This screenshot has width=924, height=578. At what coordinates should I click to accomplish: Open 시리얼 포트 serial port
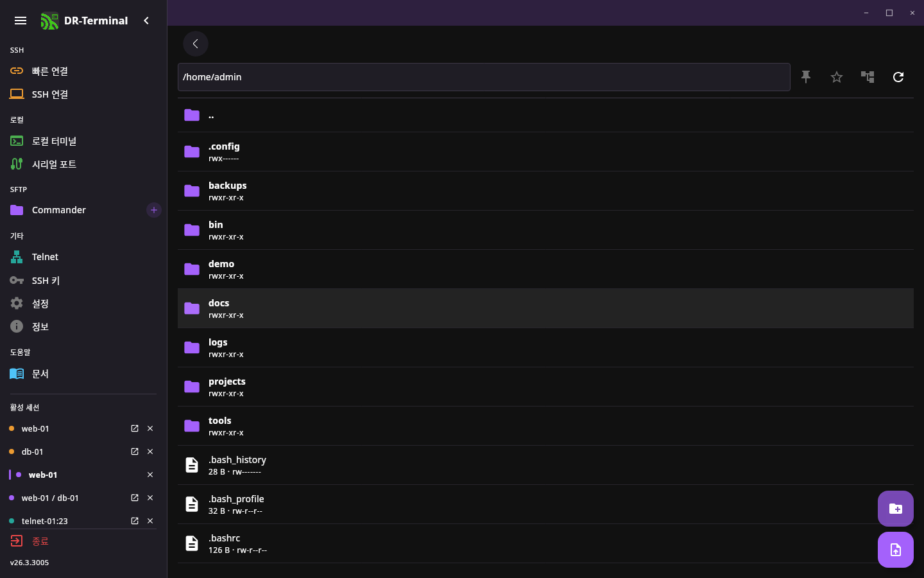click(83, 164)
